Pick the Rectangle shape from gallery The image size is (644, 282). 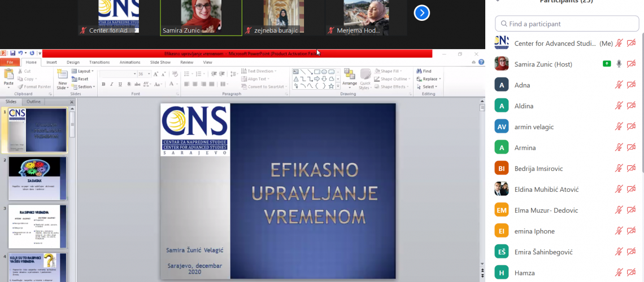click(317, 72)
